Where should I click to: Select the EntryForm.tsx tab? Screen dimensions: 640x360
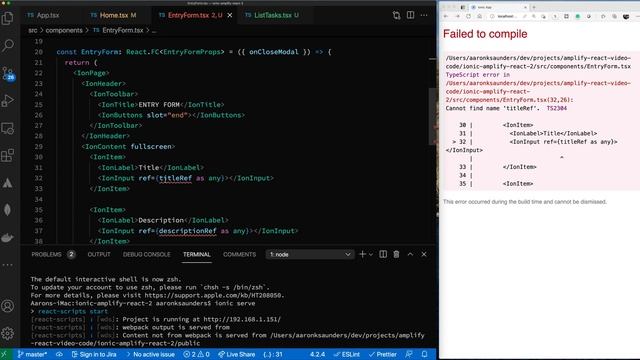(195, 16)
